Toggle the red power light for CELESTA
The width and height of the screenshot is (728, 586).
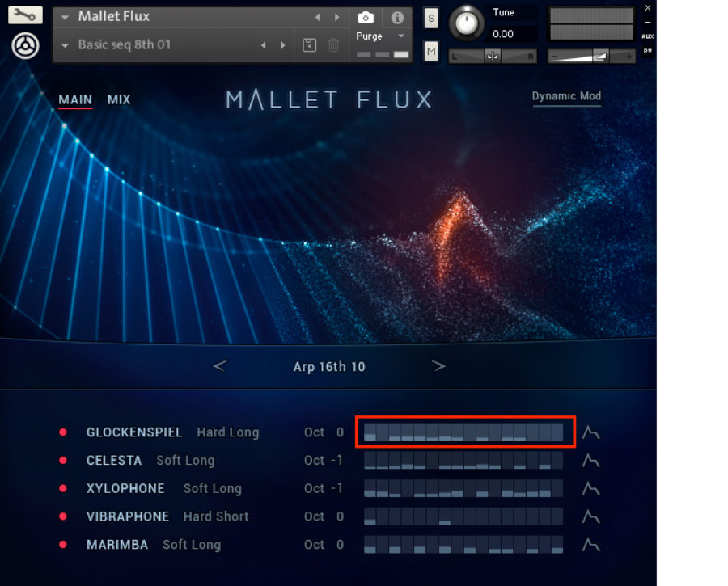[63, 461]
